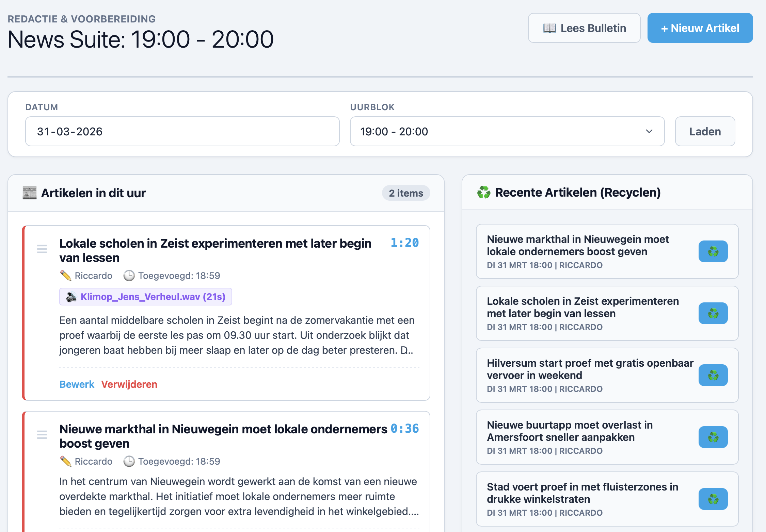Recycle the "Nieuwe buurtapp" article
Viewport: 766px width, 532px height.
713,437
